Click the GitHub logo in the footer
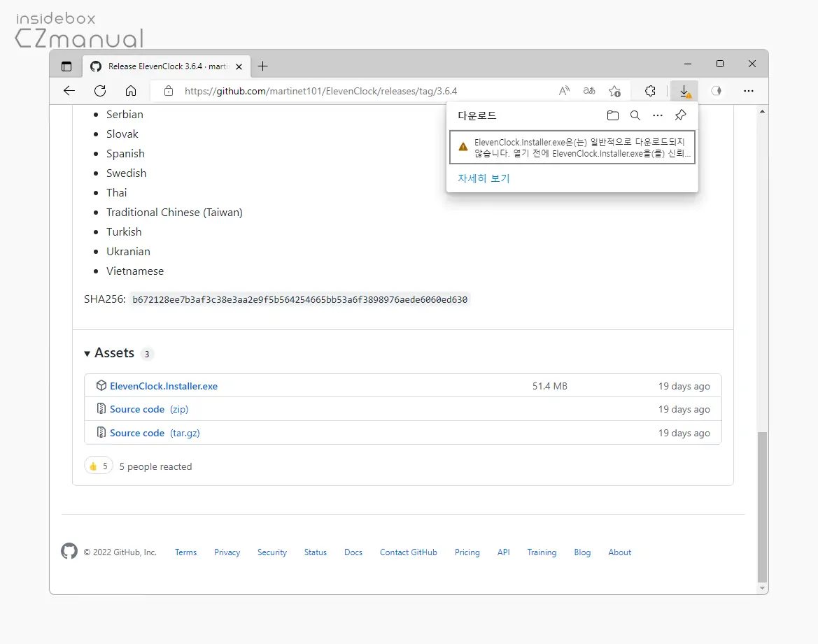Screen dimensions: 818x644 click(69, 551)
